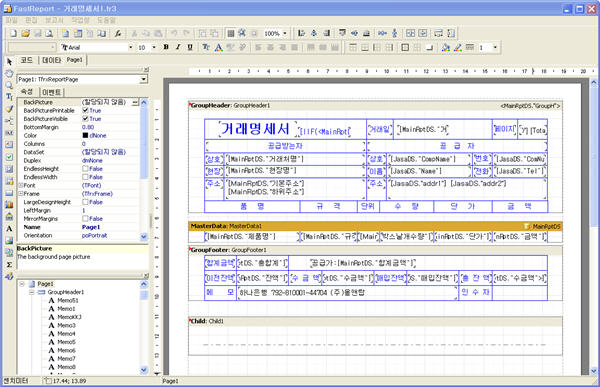600x387 pixels.
Task: Select Memo3 in the report tree
Action: coord(66,325)
